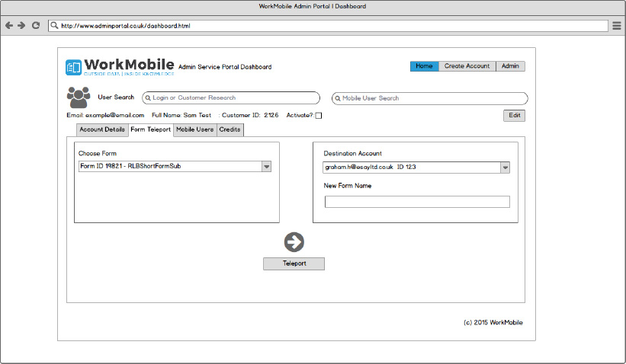The width and height of the screenshot is (626, 364).
Task: Reload the page with the refresh icon
Action: pyautogui.click(x=36, y=26)
